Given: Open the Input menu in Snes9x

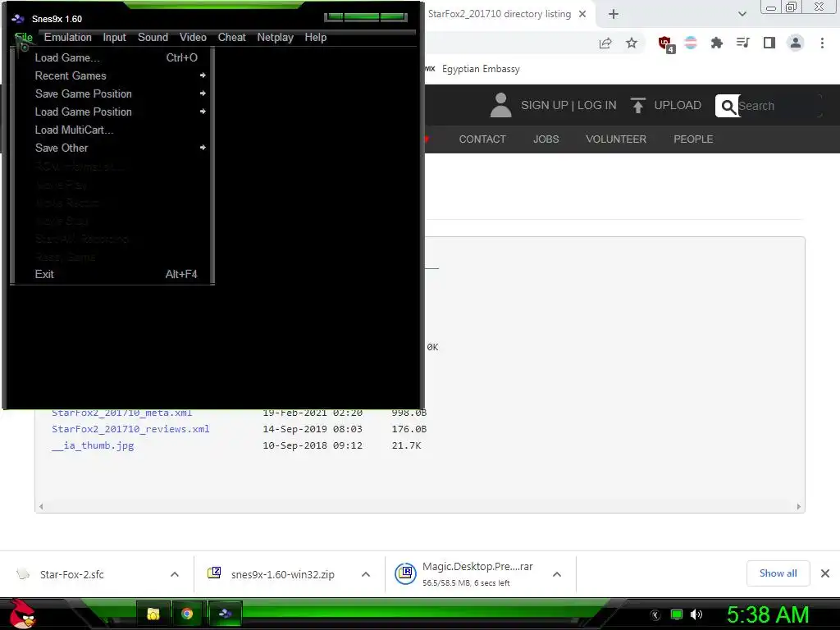Looking at the screenshot, I should click(x=114, y=38).
